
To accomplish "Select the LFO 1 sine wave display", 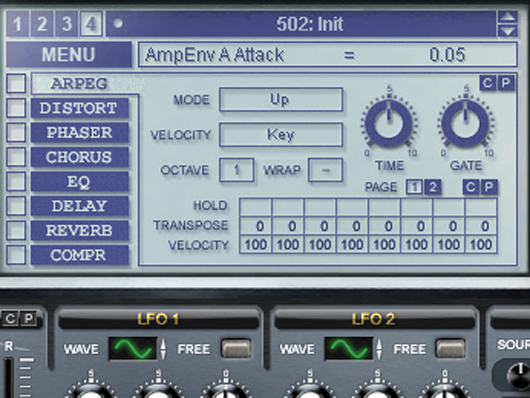I will click(133, 348).
